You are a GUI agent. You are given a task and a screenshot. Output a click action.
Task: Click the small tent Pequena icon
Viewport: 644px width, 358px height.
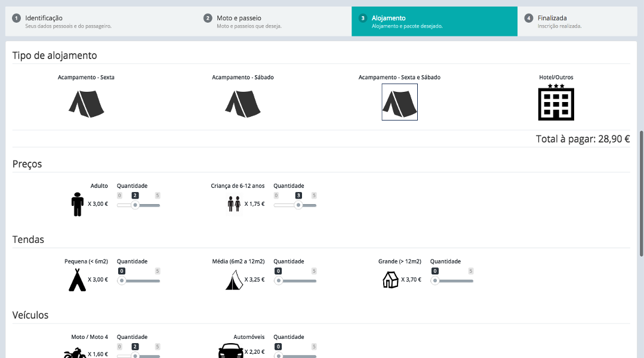(77, 279)
